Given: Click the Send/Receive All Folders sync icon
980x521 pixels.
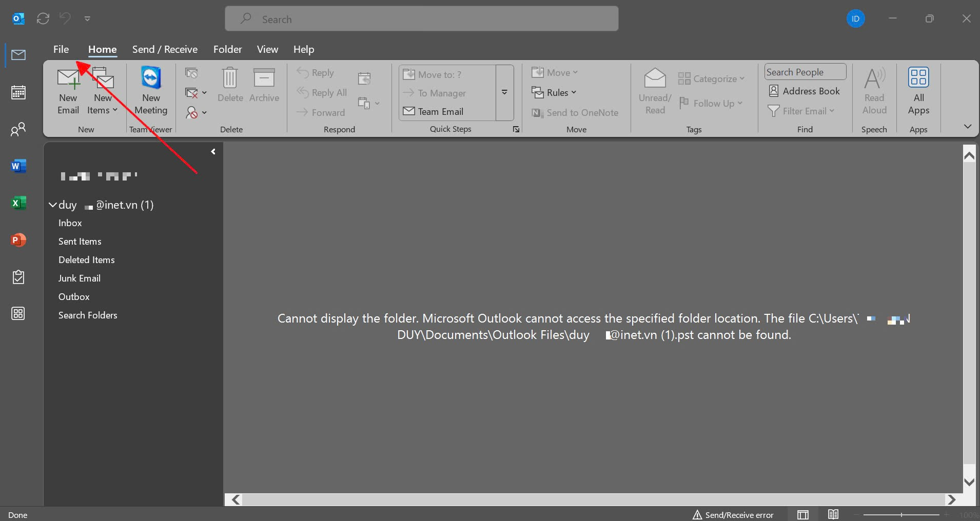Looking at the screenshot, I should pos(43,19).
